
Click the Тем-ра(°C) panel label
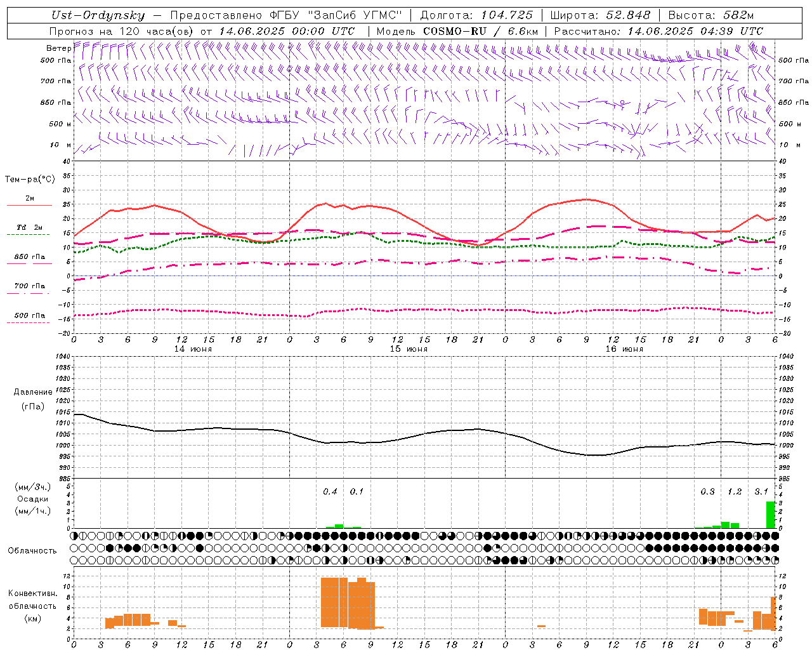tap(30, 180)
